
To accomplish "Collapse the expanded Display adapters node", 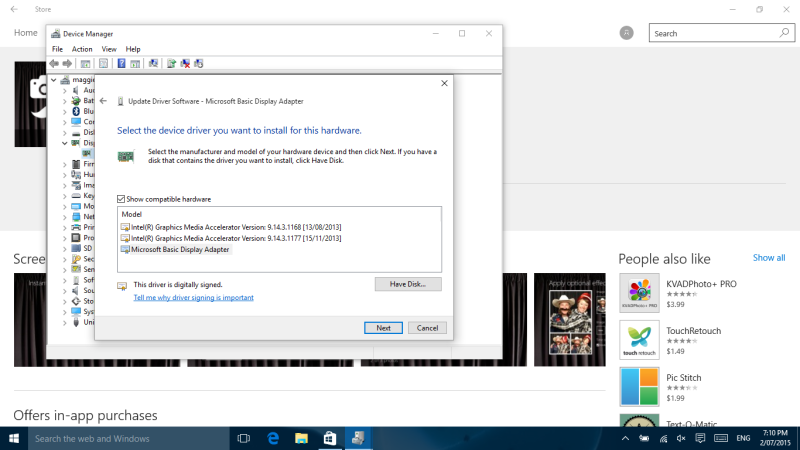I will coord(65,143).
